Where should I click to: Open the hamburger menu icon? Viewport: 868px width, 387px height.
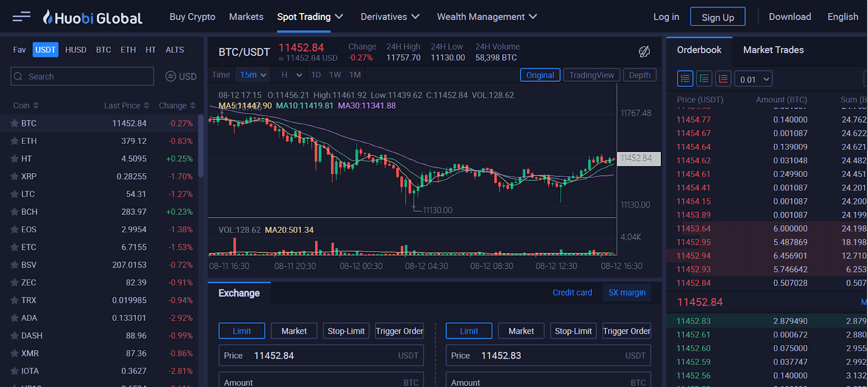coord(21,17)
